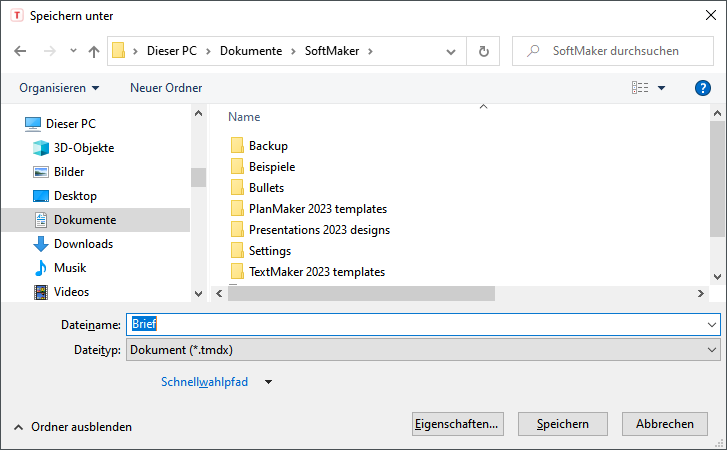Select 'Presentations 2023 designs' folder

[x=319, y=230]
